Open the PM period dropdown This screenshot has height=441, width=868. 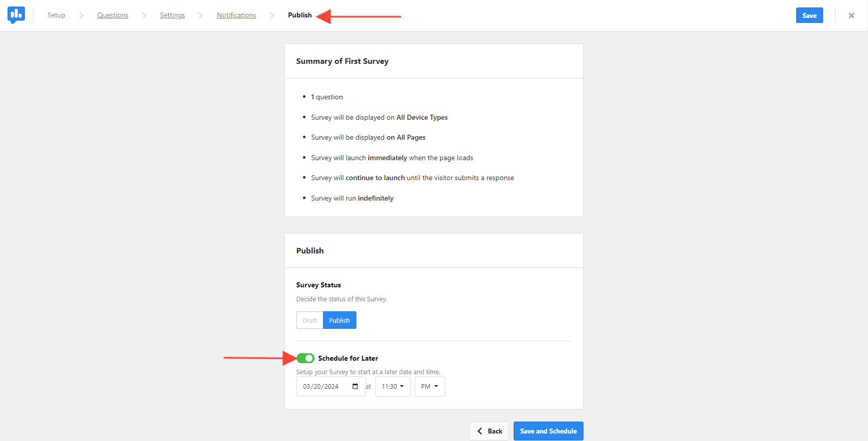[x=430, y=386]
